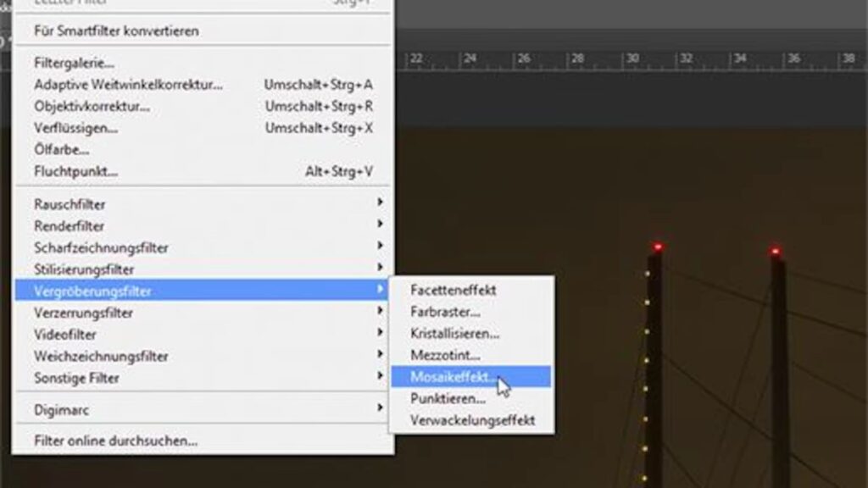Select Verwackelungseffekt in the submenu
The width and height of the screenshot is (868, 488).
[x=472, y=420]
